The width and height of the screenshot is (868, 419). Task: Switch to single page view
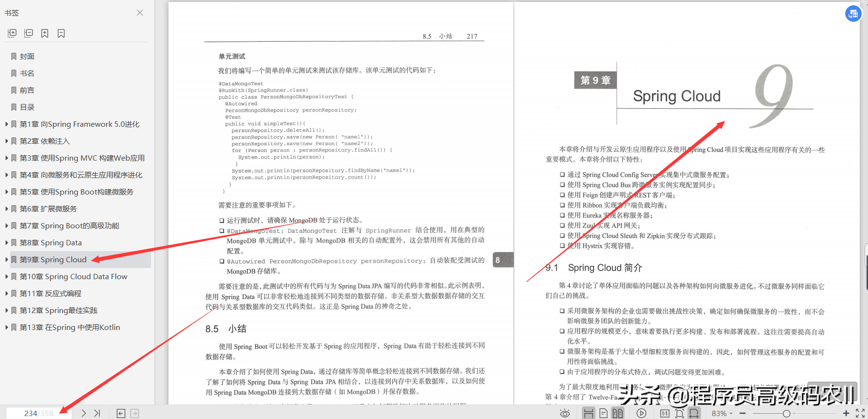point(603,413)
